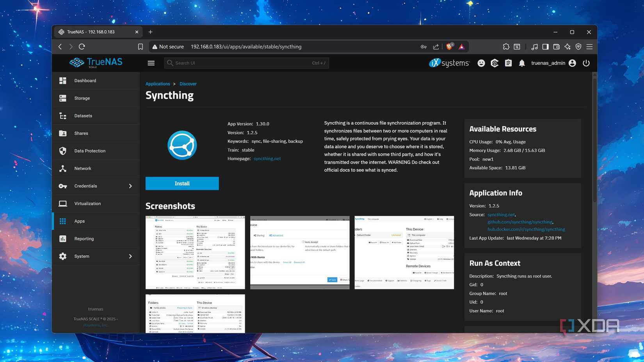This screenshot has width=644, height=362.
Task: Select the Apps grid icon in sidebar
Action: 63,221
